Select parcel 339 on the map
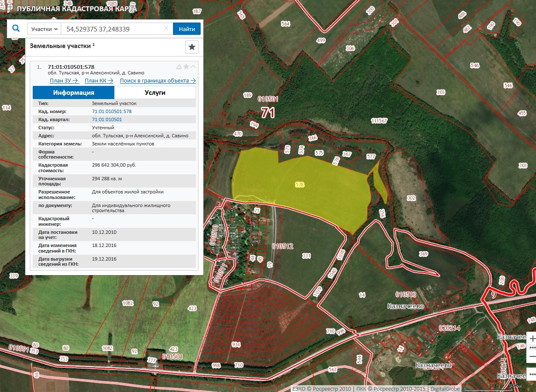 point(14,276)
